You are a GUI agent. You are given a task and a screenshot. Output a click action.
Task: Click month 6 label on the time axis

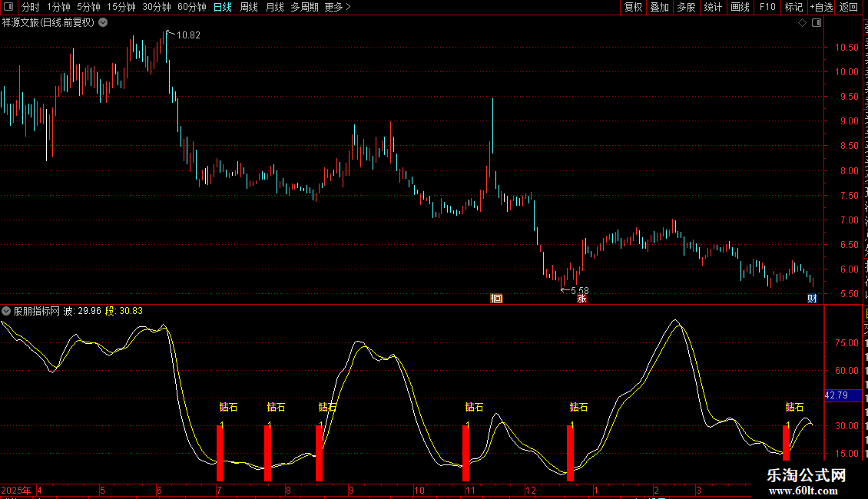[160, 491]
